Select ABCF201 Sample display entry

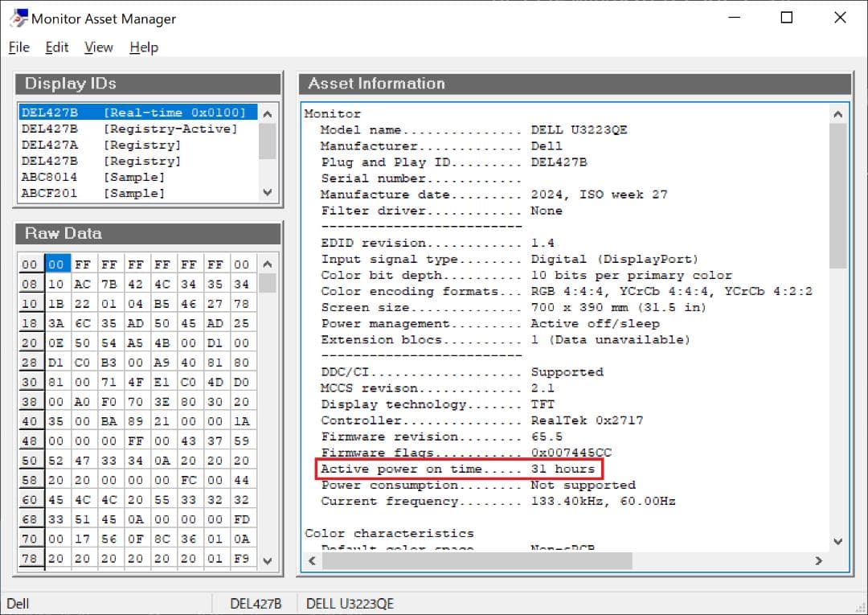click(138, 193)
